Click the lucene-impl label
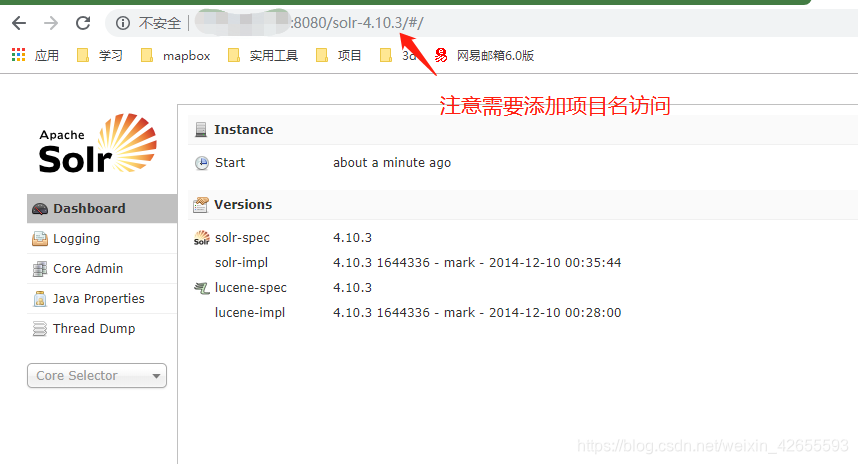The width and height of the screenshot is (858, 464). 250,312
